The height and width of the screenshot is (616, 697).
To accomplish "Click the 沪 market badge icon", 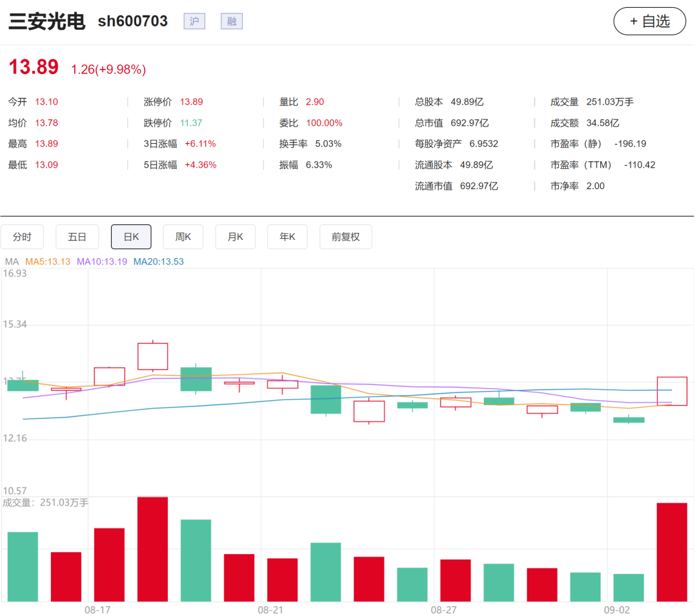I will coord(194,21).
